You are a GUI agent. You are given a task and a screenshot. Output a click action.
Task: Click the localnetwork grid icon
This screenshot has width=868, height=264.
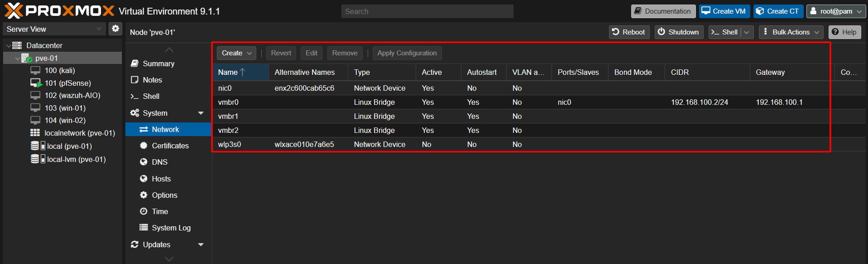[35, 133]
